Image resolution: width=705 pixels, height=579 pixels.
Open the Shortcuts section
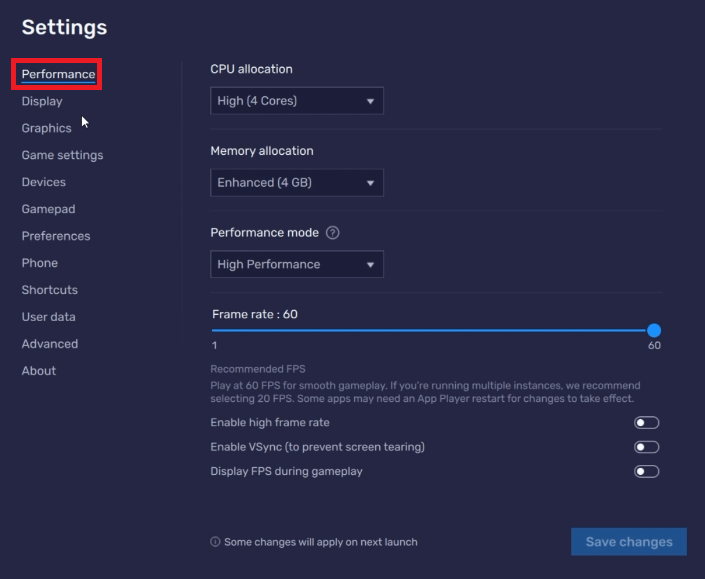pos(50,290)
